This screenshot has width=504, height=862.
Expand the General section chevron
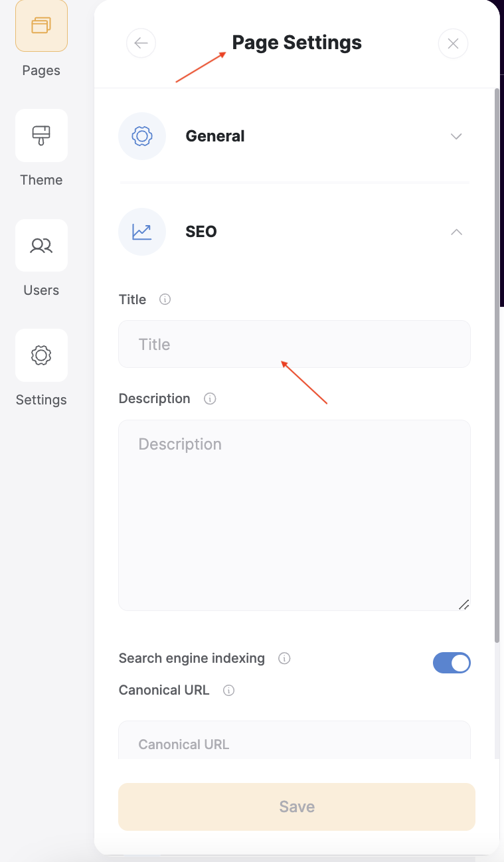456,136
